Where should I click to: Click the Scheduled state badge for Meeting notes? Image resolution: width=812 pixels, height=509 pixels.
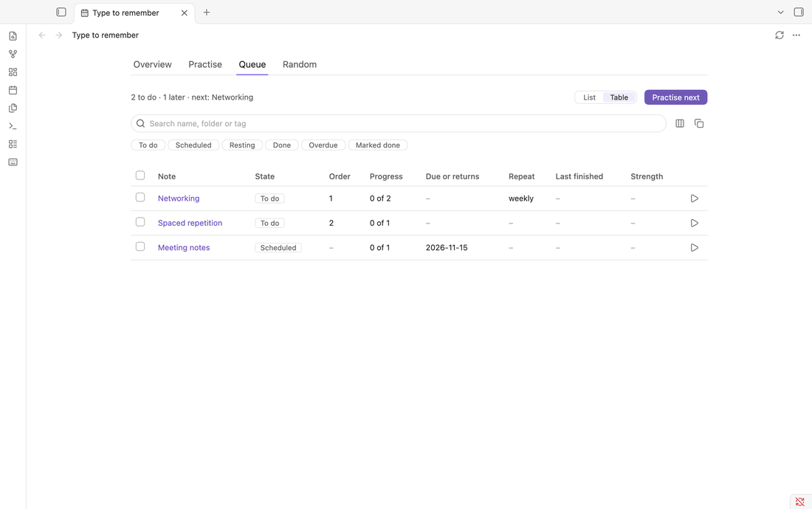[x=278, y=248]
